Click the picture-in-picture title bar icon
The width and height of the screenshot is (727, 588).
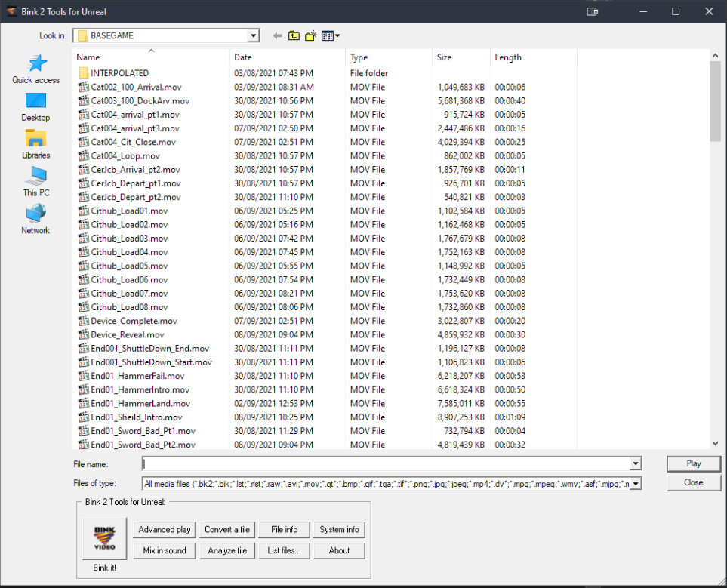pyautogui.click(x=592, y=11)
